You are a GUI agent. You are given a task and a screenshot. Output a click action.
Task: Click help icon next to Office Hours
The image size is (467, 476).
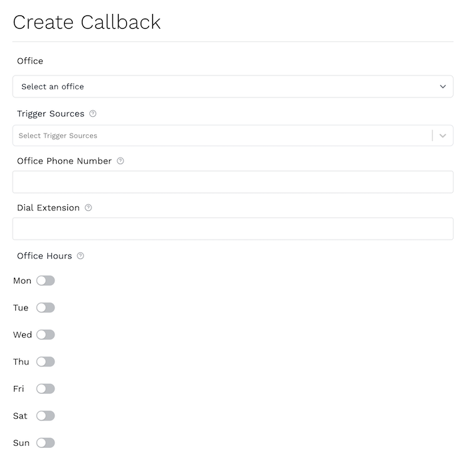point(81,256)
